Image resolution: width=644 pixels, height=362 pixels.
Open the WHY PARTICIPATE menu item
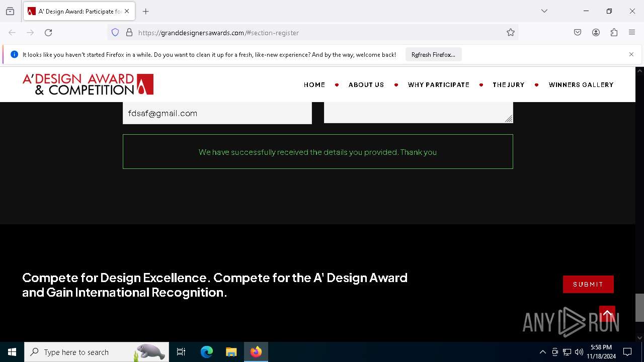pyautogui.click(x=439, y=84)
